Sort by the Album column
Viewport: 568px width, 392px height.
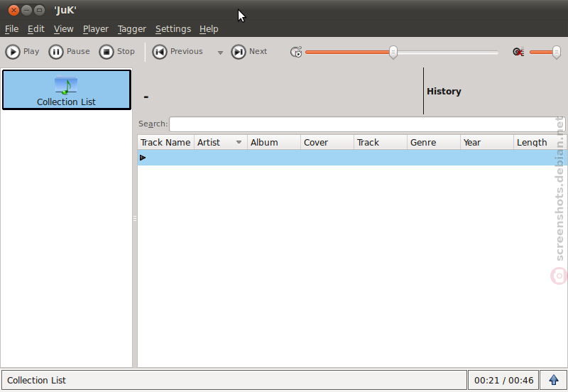tap(274, 142)
